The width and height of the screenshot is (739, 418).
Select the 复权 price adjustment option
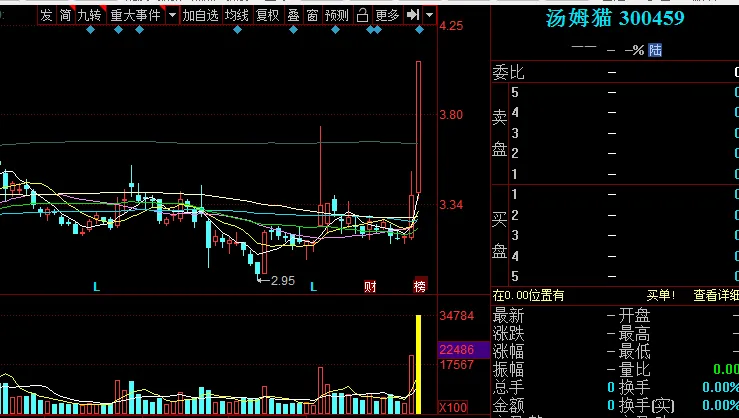(x=268, y=15)
